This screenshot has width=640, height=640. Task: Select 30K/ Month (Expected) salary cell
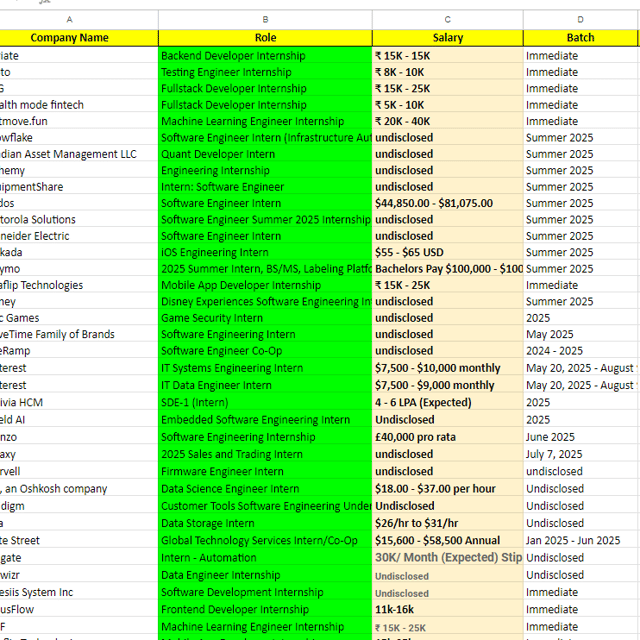(x=448, y=558)
